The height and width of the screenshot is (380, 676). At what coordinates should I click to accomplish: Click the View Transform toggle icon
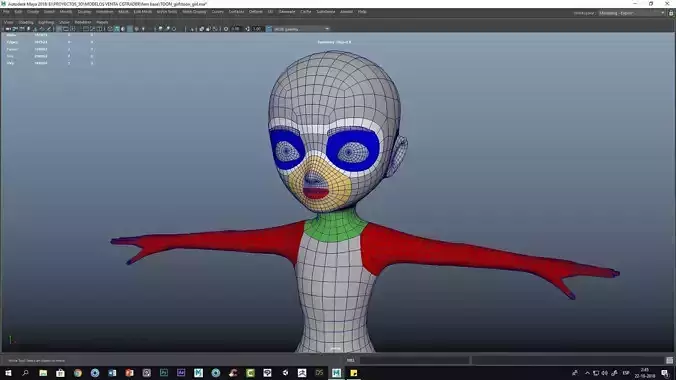pyautogui.click(x=269, y=29)
